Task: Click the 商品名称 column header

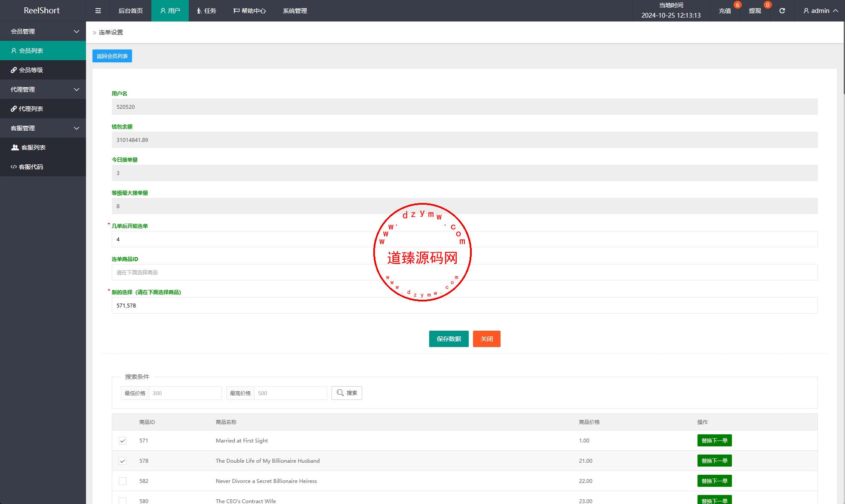Action: (226, 422)
